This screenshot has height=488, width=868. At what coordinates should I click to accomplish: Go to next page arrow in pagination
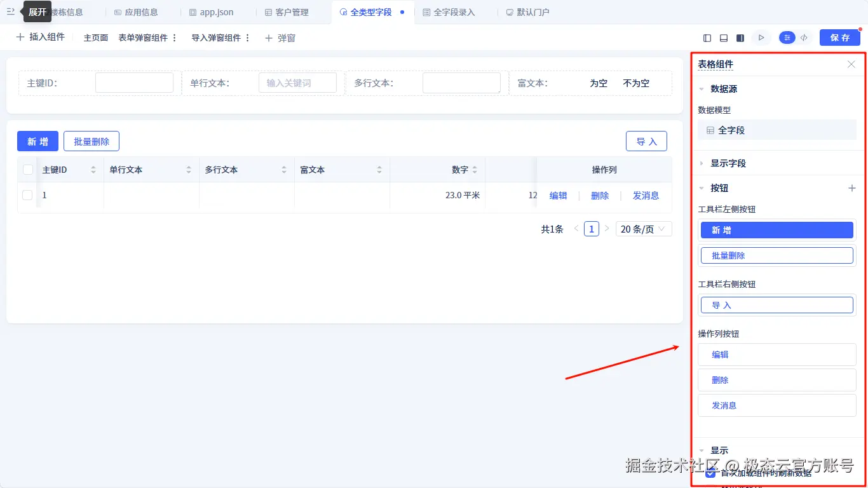pos(607,229)
